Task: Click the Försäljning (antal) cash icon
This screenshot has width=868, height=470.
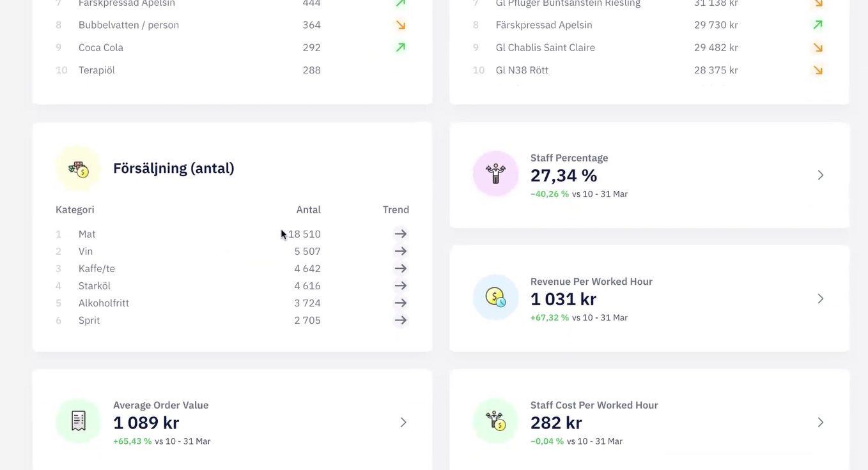Action: 79,169
